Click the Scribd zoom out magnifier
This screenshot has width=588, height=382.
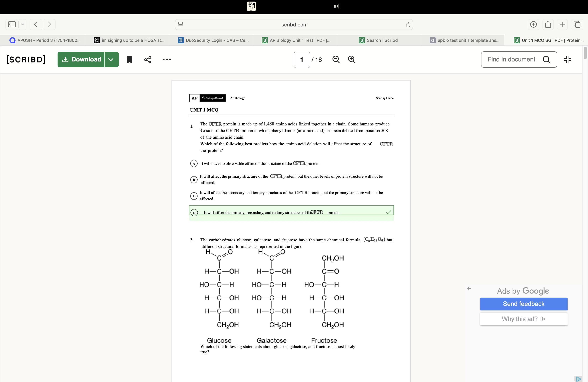pos(336,59)
